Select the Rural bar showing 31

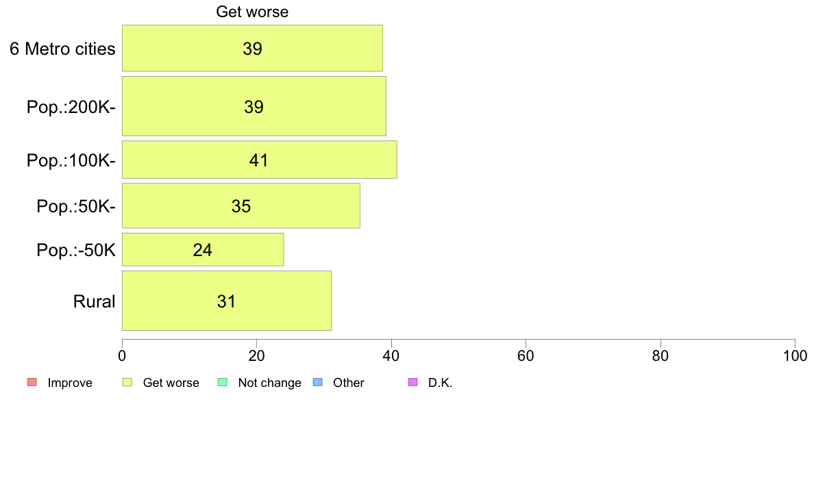pos(227,301)
